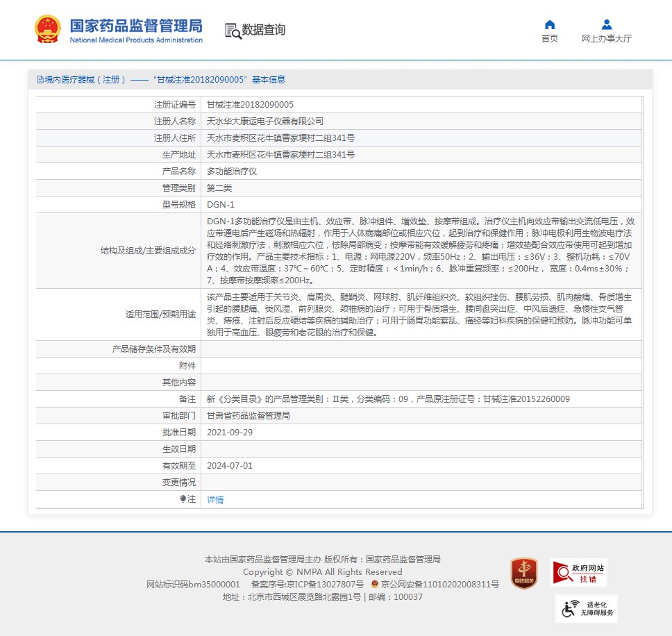
Task: Open the 详情 link
Action: coord(215,500)
